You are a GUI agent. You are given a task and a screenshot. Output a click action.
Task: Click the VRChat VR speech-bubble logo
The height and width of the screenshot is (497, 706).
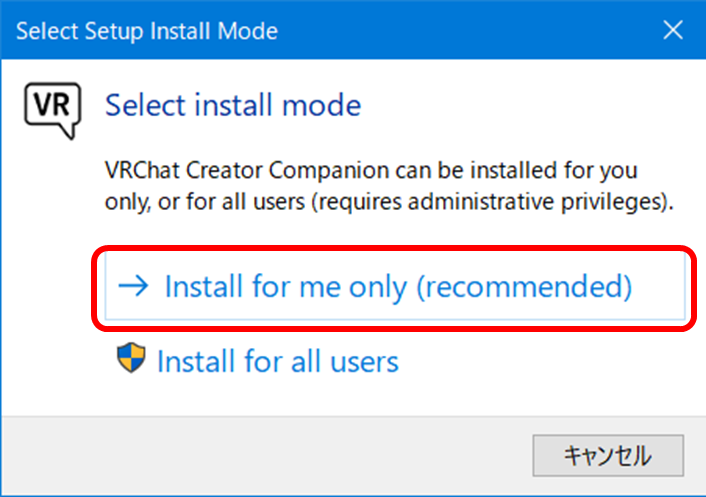click(x=50, y=111)
